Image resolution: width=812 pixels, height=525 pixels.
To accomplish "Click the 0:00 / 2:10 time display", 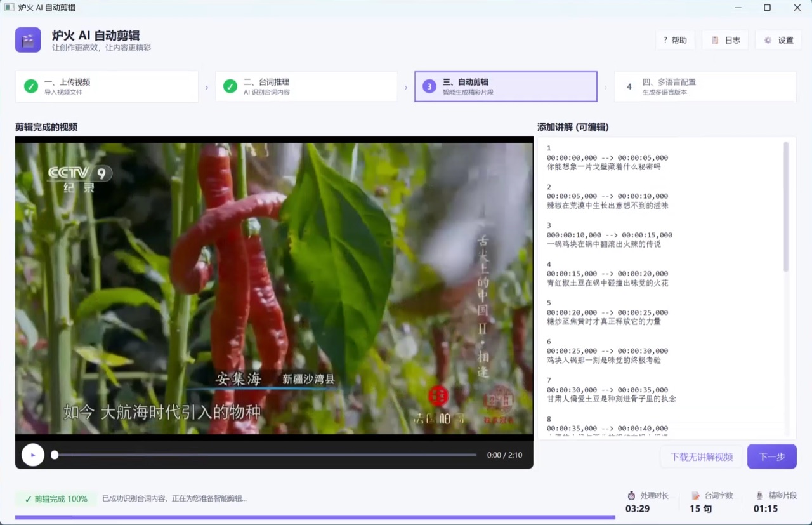I will tap(505, 455).
